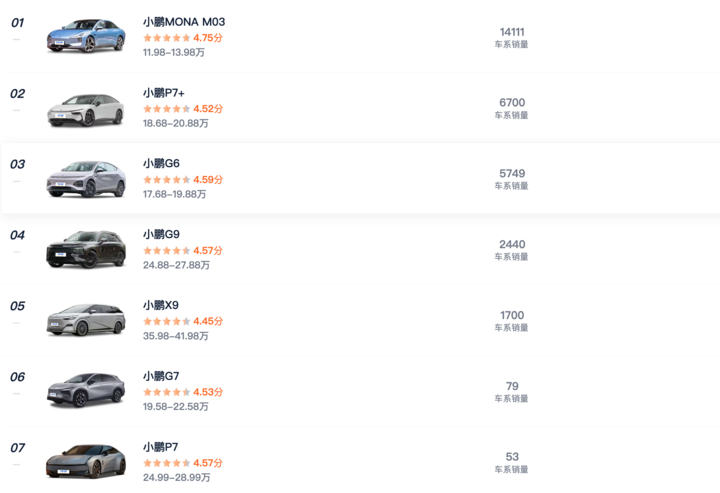Click the 小鹏X9 MPV image
The image size is (720, 493).
tap(86, 319)
